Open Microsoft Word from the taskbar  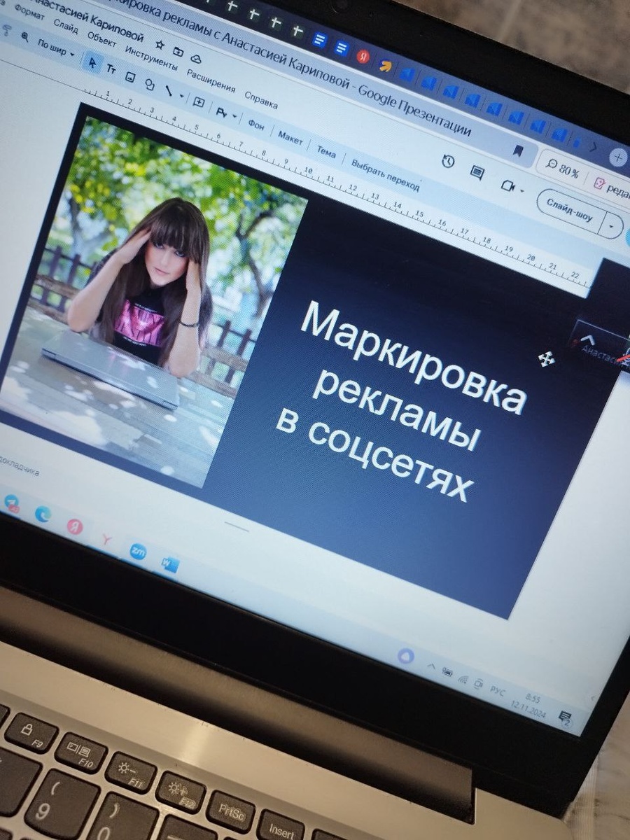click(x=170, y=563)
